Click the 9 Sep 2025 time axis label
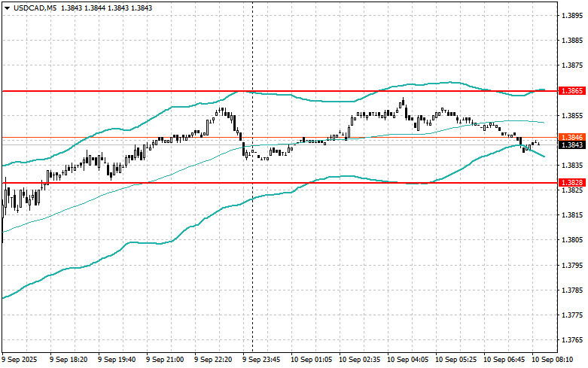588x368 pixels. 20,360
